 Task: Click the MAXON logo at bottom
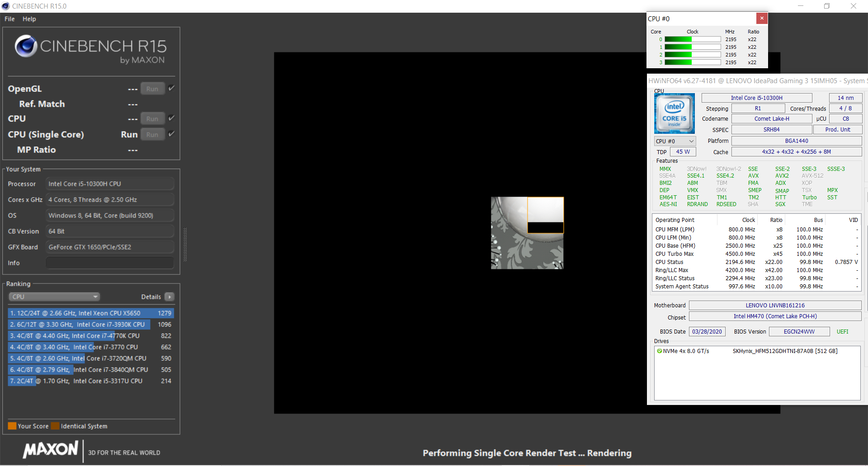point(51,450)
